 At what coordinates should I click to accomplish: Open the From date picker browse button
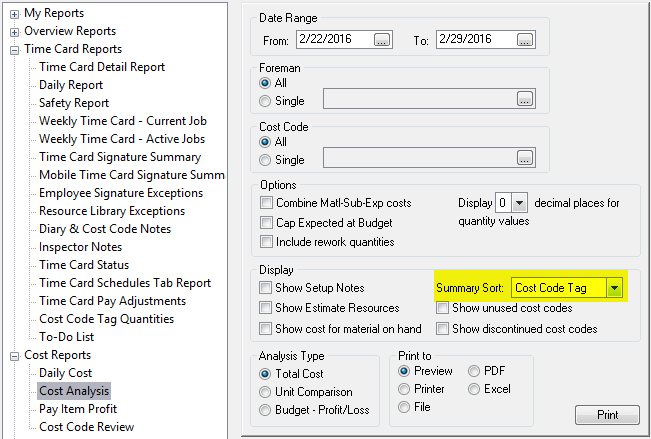[382, 40]
